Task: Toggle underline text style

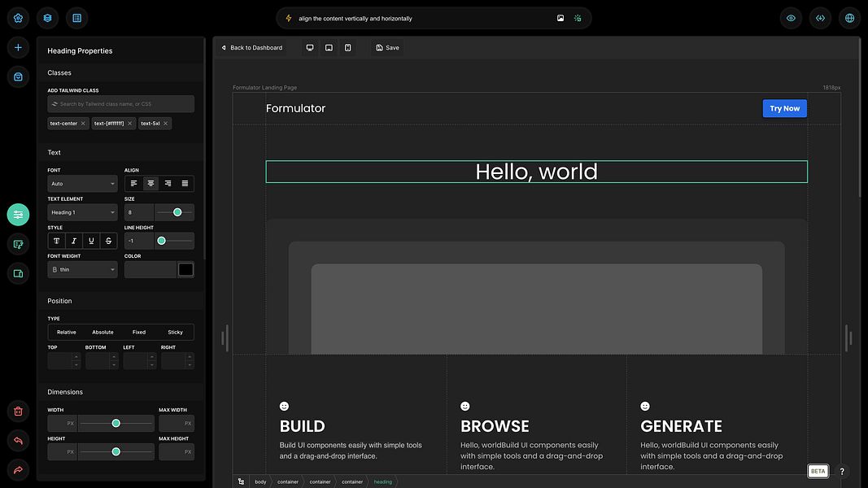Action: tap(90, 240)
